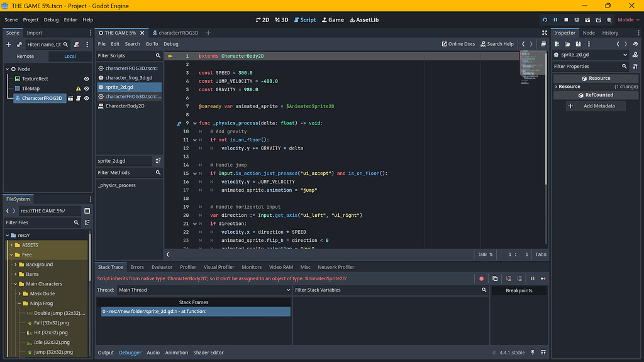
Task: Open the characterFROG3D scene tab
Action: coord(175,33)
